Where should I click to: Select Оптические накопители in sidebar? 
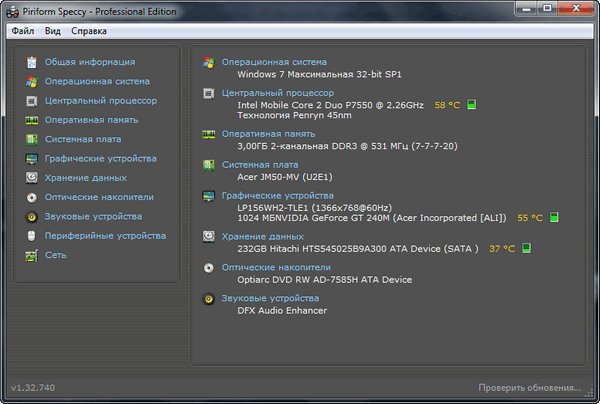[x=99, y=197]
